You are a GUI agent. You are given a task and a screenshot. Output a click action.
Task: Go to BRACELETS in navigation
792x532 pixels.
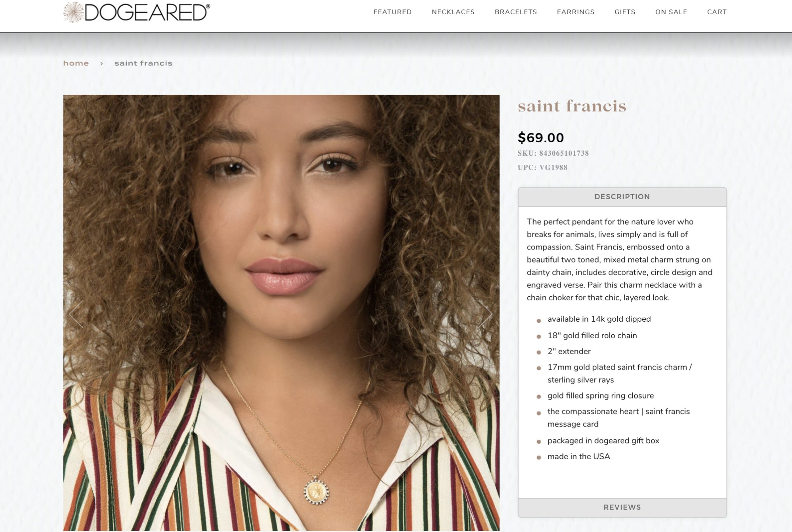click(515, 12)
